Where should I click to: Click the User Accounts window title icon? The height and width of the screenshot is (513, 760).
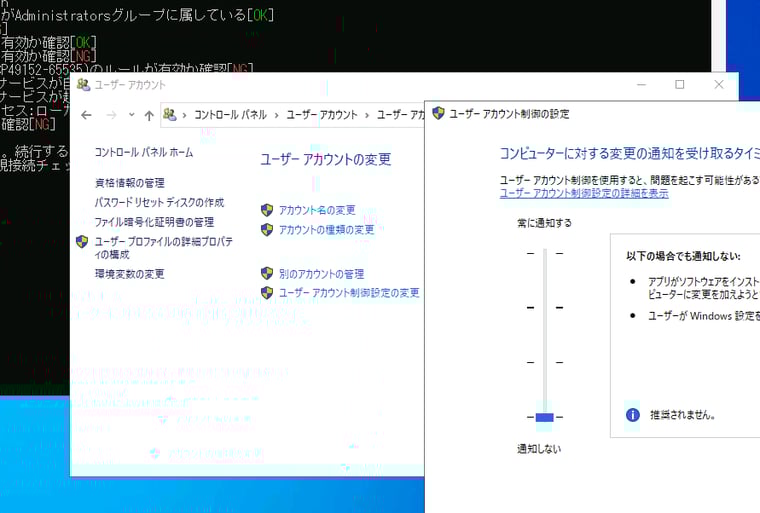[83, 85]
